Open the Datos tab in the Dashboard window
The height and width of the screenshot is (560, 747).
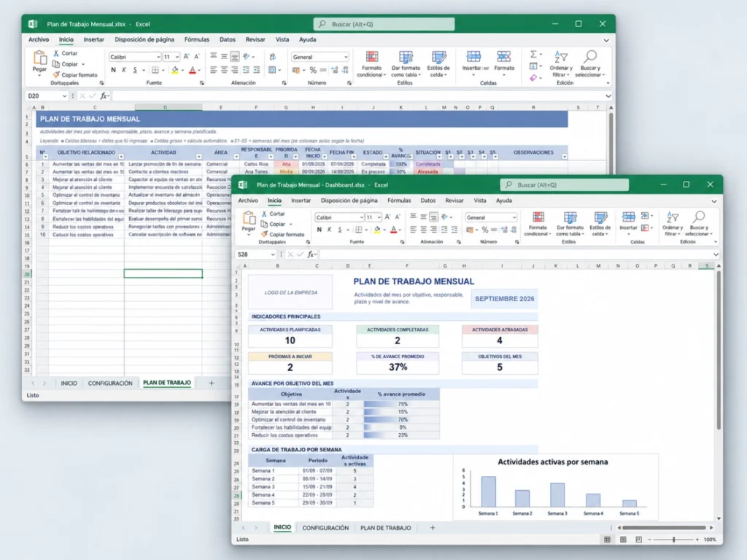coord(427,201)
